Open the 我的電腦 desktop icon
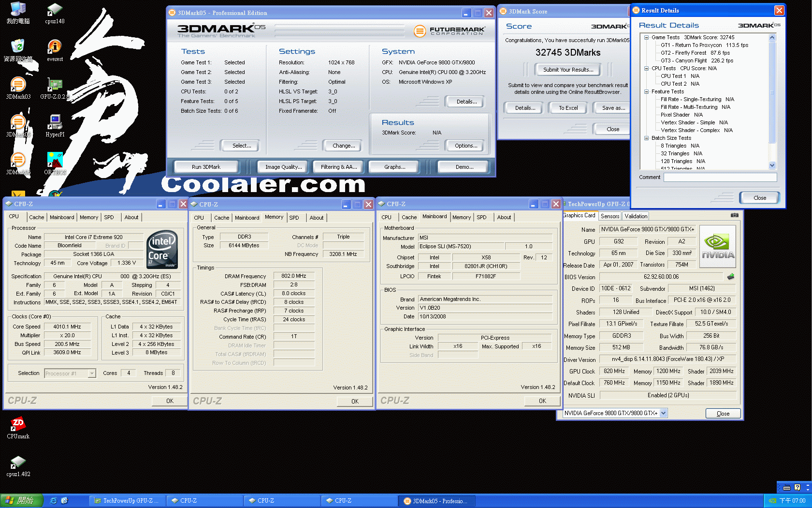 pos(18,13)
